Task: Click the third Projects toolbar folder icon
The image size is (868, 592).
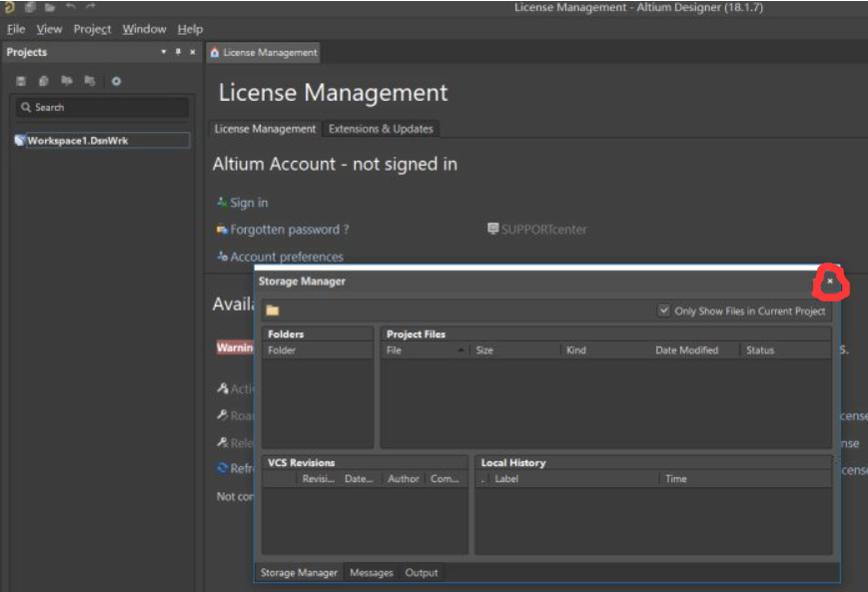Action: [67, 81]
